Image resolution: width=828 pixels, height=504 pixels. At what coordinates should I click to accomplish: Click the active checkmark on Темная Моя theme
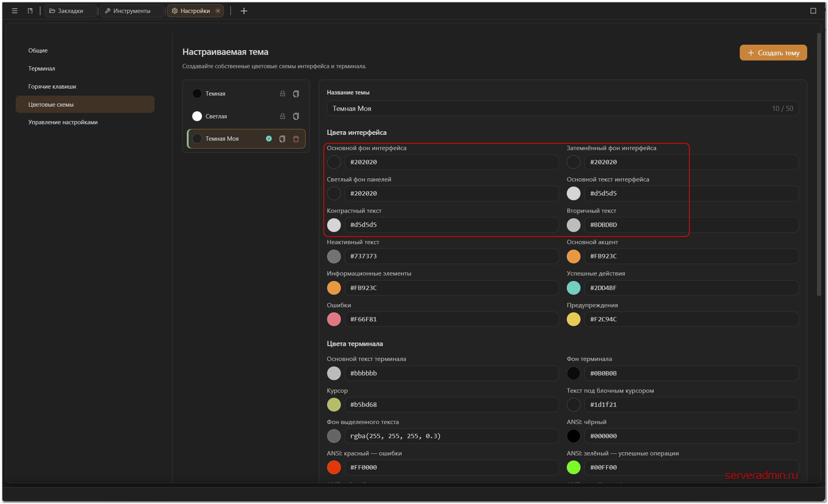[x=269, y=139]
